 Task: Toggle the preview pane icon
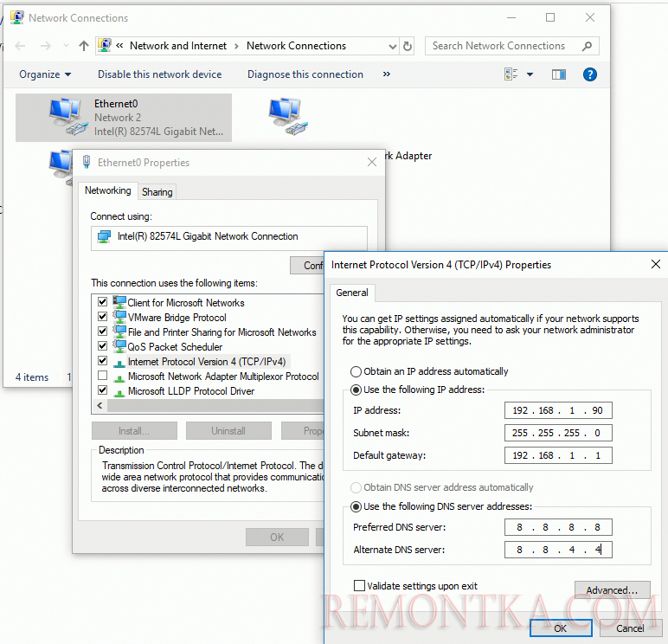(x=558, y=74)
